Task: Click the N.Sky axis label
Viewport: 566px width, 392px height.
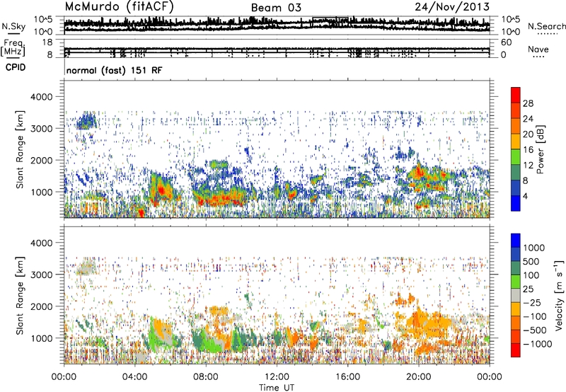Action: coord(13,26)
